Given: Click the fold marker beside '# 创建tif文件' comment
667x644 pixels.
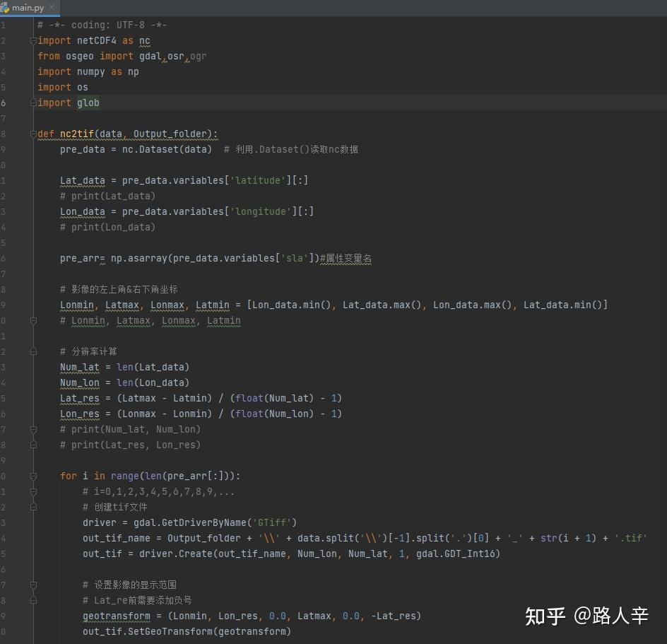Looking at the screenshot, I should (33, 507).
